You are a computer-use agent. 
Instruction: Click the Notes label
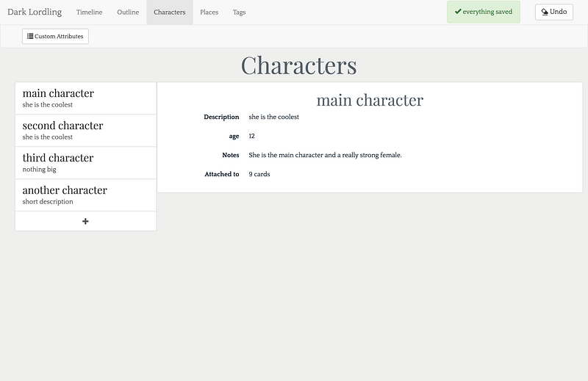[231, 155]
